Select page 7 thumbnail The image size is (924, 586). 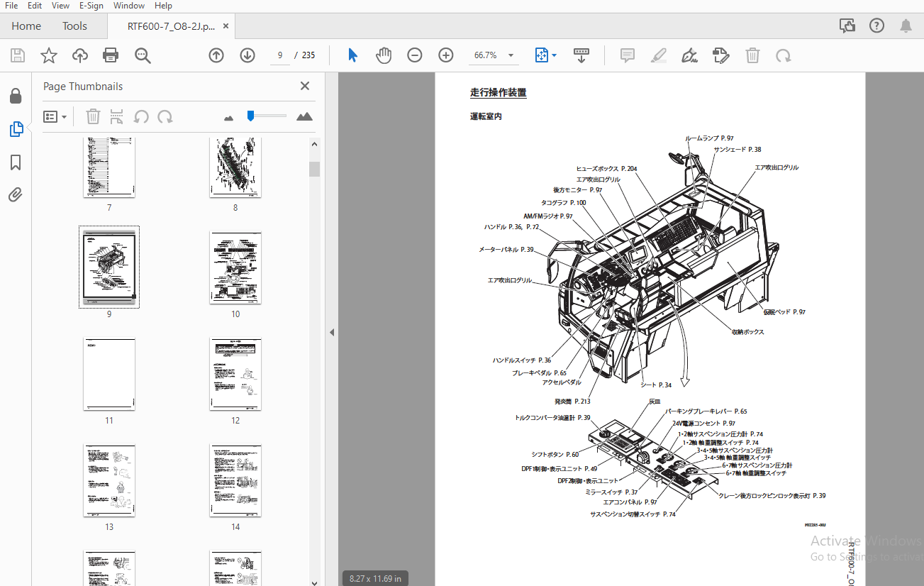109,167
